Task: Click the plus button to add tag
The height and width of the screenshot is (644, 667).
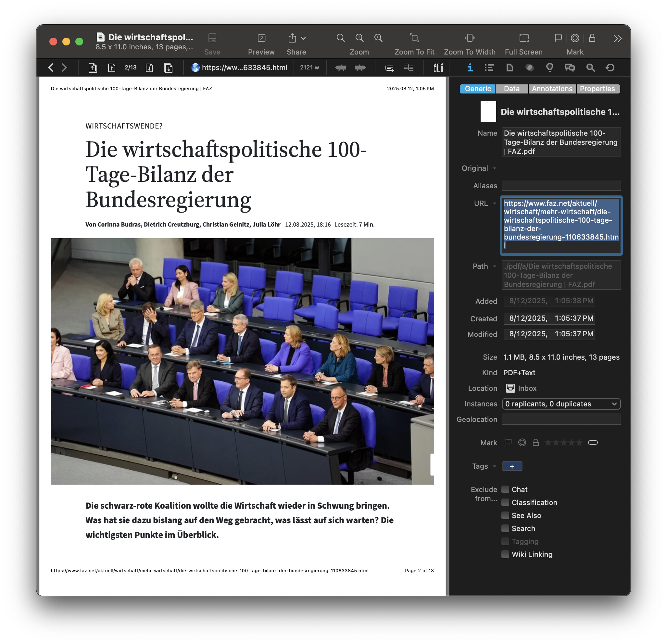Action: (512, 466)
